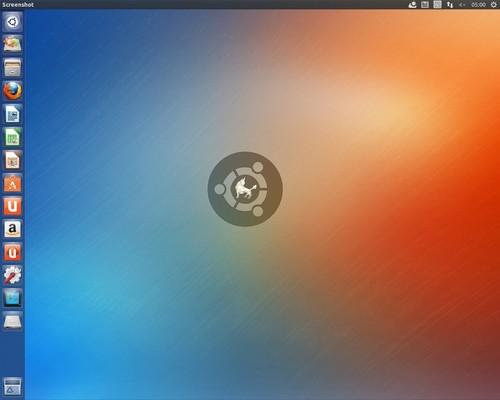Screen dimensions: 500x400
Task: Click the keyboard layout indicator
Action: click(437, 5)
